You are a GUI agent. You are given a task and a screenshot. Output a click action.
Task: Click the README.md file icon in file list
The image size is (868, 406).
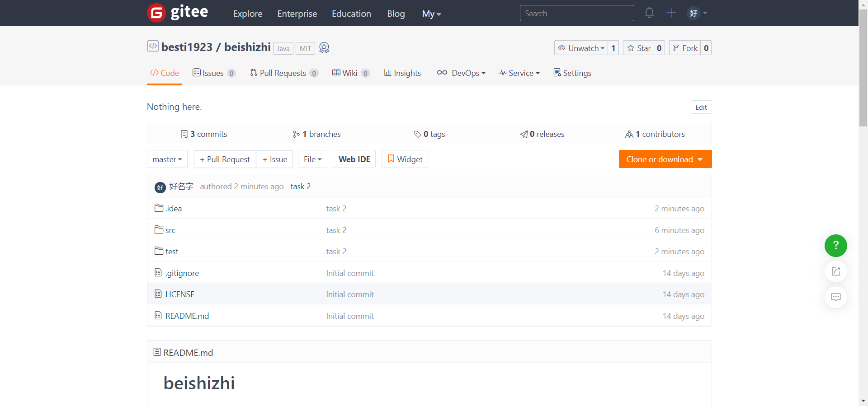click(158, 315)
